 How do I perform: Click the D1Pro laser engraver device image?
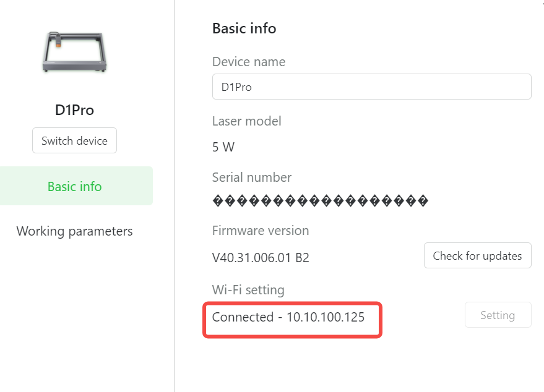coord(74,52)
